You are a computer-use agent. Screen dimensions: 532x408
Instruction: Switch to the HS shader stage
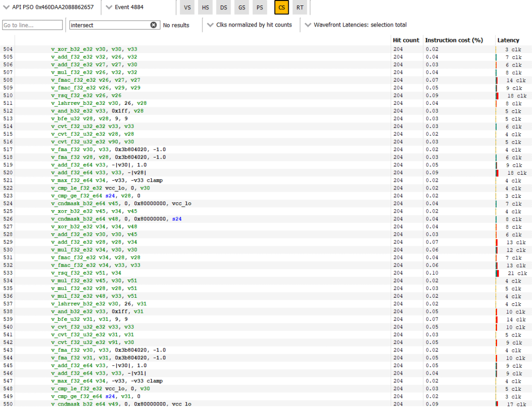(x=205, y=7)
